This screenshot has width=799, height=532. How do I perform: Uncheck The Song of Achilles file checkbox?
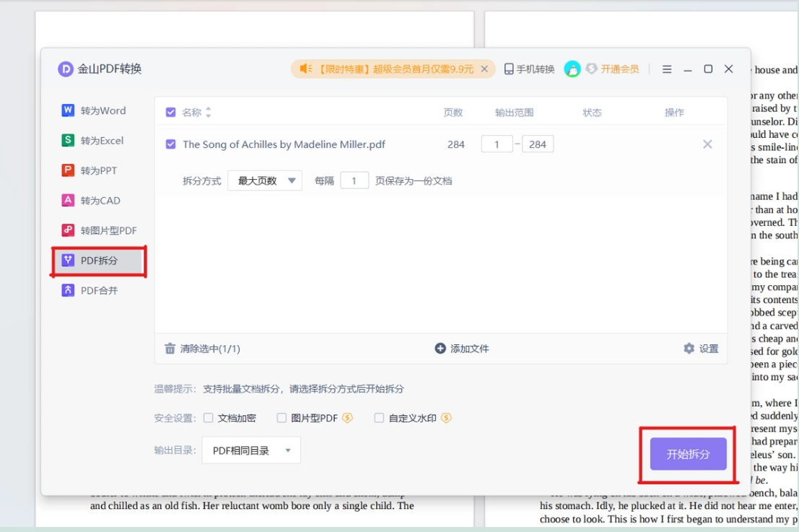click(x=171, y=144)
